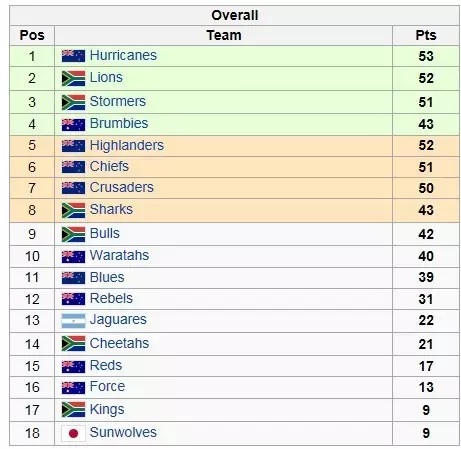
Task: Click the New Zealand flag beside Hurricanes
Action: (x=73, y=56)
